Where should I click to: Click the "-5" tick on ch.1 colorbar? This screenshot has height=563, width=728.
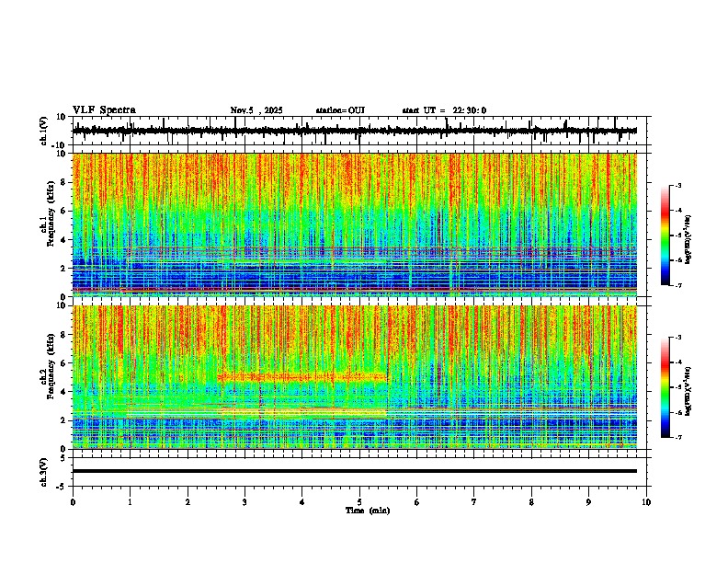(x=677, y=236)
